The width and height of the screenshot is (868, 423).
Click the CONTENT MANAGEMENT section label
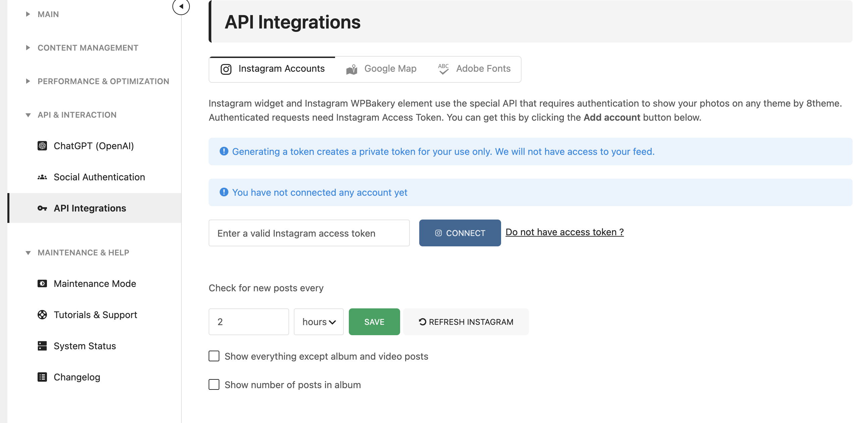88,48
